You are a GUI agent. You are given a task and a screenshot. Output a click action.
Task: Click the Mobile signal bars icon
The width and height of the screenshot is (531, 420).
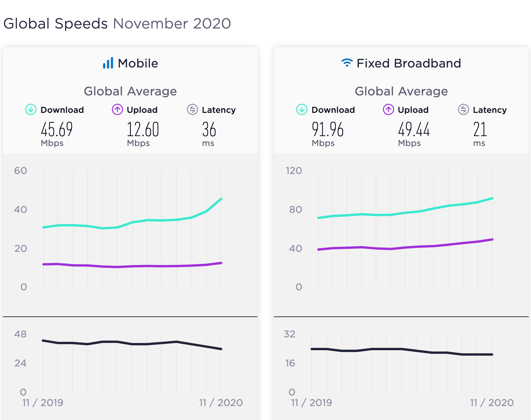[x=108, y=63]
